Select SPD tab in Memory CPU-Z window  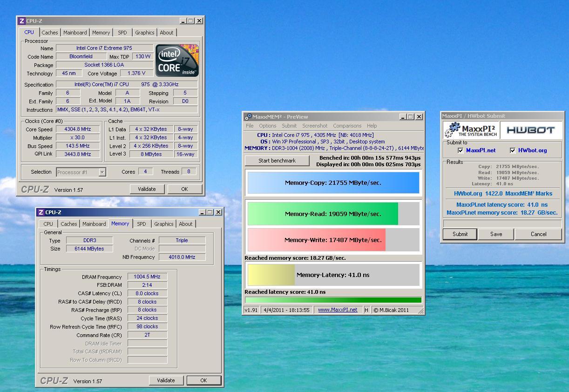[x=142, y=224]
